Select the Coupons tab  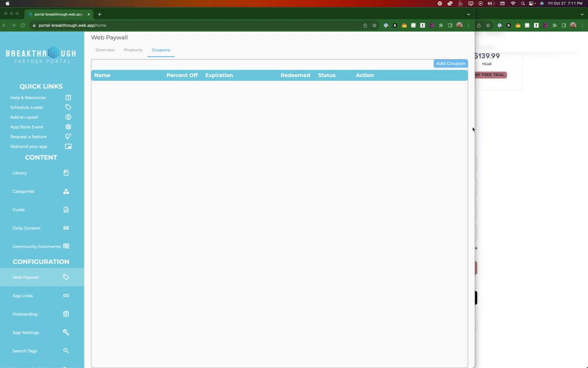[x=161, y=50]
